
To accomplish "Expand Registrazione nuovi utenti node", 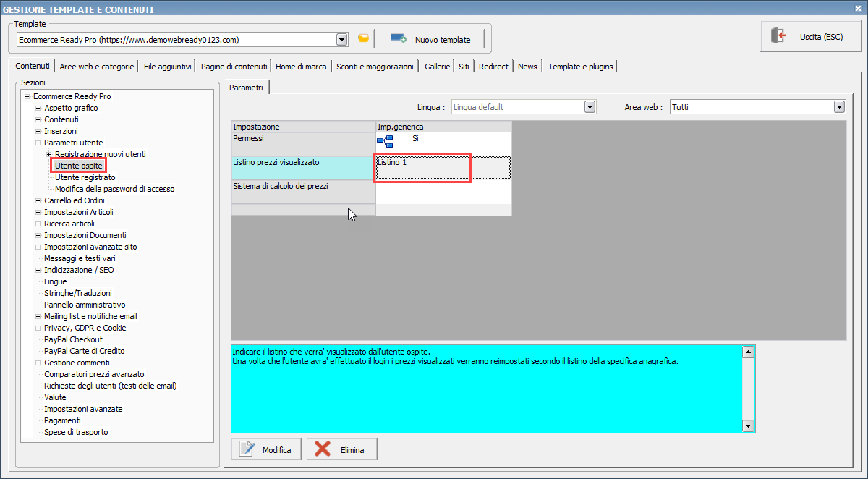I will (48, 154).
